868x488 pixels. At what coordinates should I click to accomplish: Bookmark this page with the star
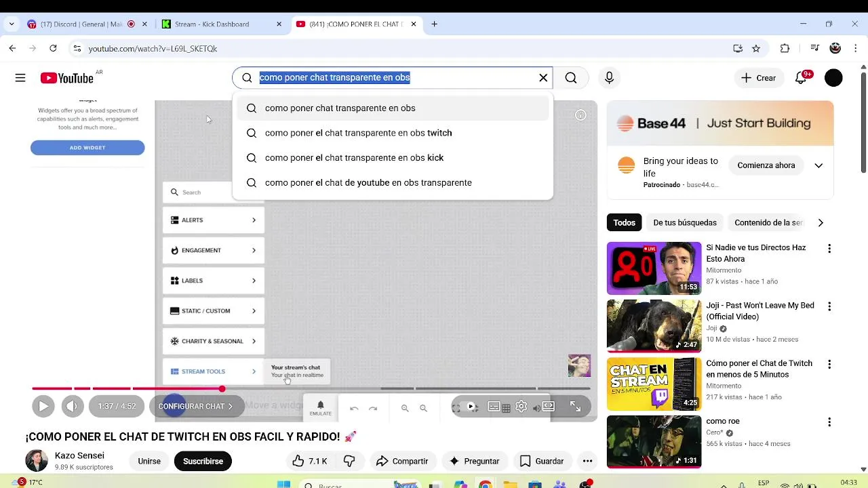point(756,48)
